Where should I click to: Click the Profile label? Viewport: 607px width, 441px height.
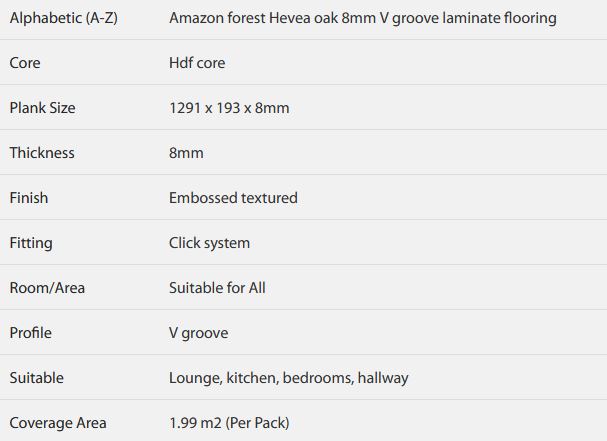[31, 333]
